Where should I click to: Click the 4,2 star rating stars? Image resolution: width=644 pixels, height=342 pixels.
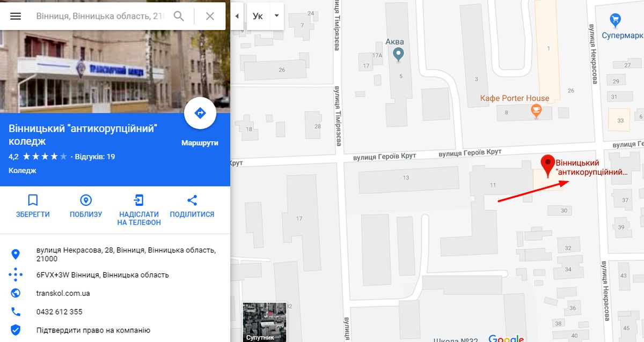45,157
